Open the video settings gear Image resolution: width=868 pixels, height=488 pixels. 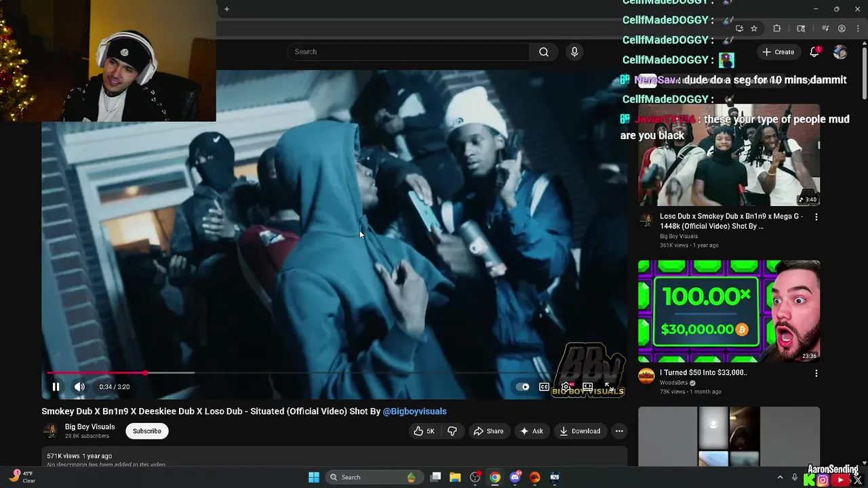(x=566, y=387)
